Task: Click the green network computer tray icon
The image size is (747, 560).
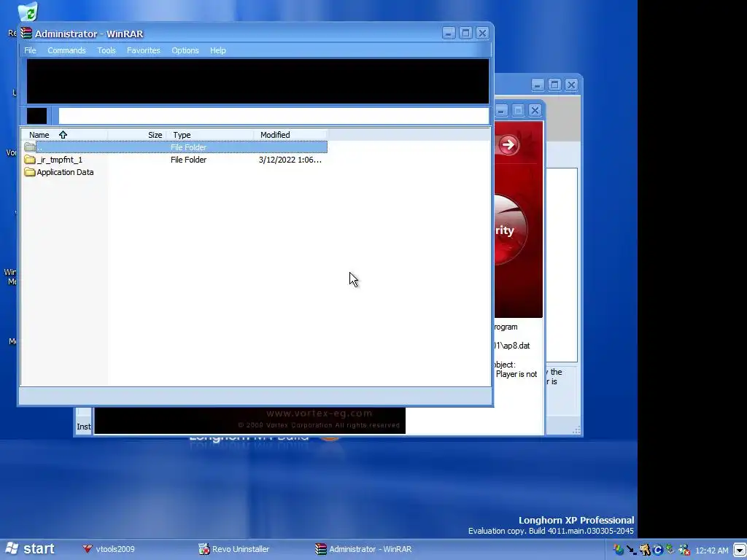Action: [x=670, y=550]
